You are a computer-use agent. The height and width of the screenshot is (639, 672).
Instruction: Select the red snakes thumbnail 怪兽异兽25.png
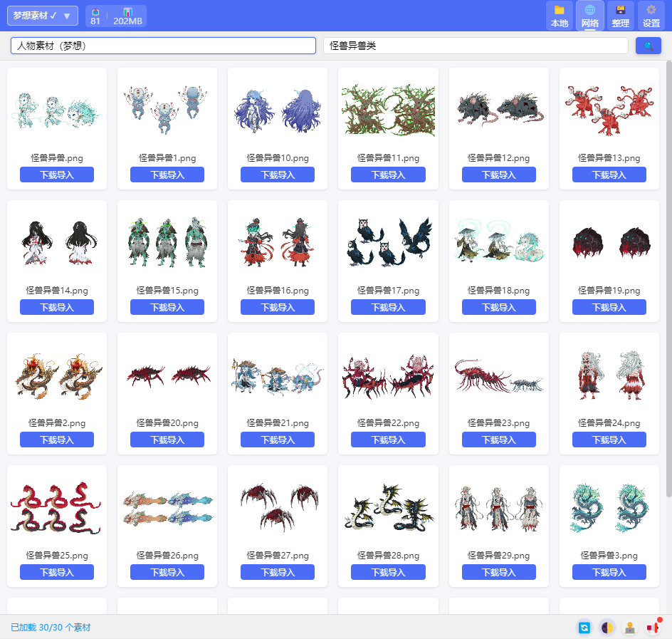pos(56,508)
